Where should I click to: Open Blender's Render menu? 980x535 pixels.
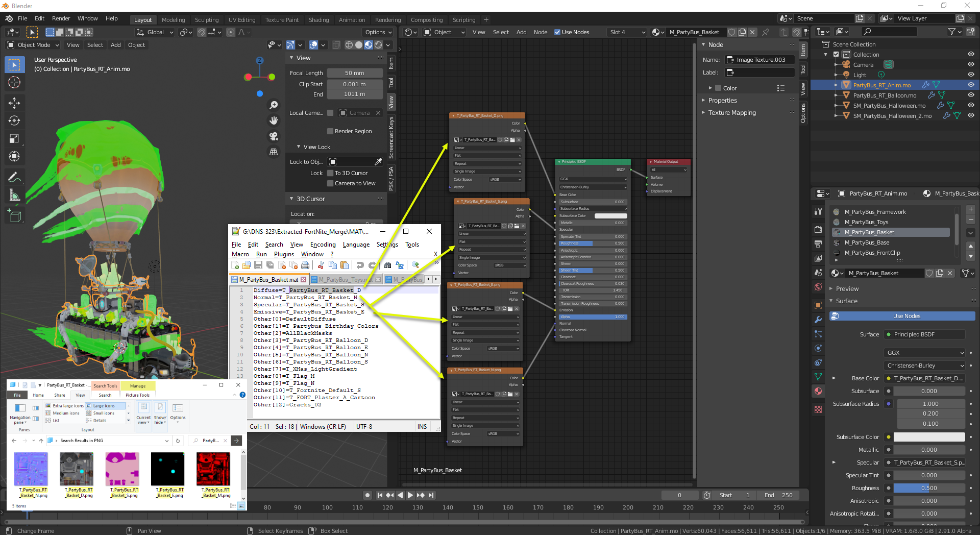(61, 18)
